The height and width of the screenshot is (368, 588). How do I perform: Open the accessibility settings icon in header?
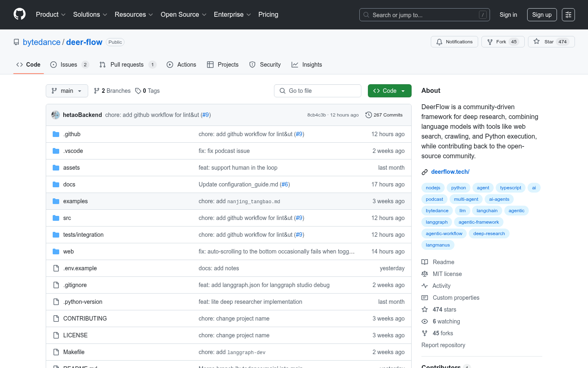[568, 15]
